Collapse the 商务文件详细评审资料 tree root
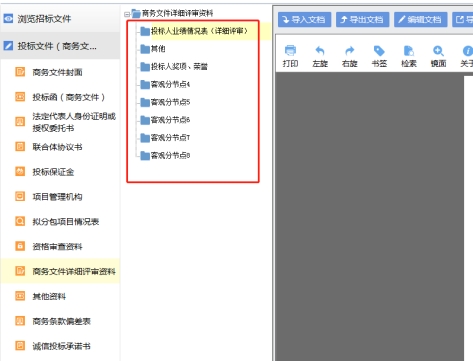This screenshot has height=361, width=473. (127, 14)
